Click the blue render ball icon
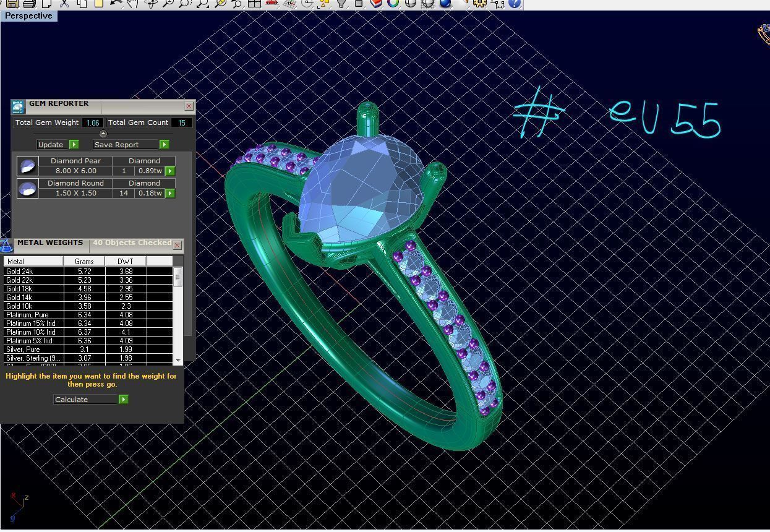This screenshot has height=532, width=770. tap(445, 3)
